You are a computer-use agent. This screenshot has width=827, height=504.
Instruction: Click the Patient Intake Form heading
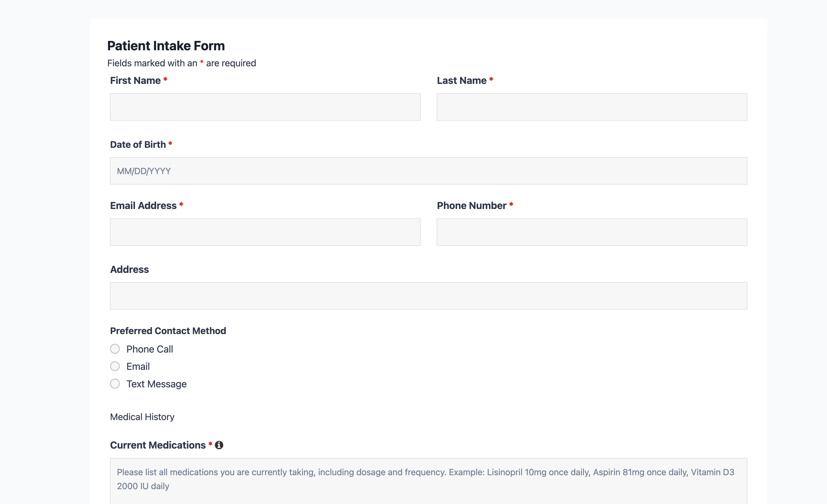point(166,46)
